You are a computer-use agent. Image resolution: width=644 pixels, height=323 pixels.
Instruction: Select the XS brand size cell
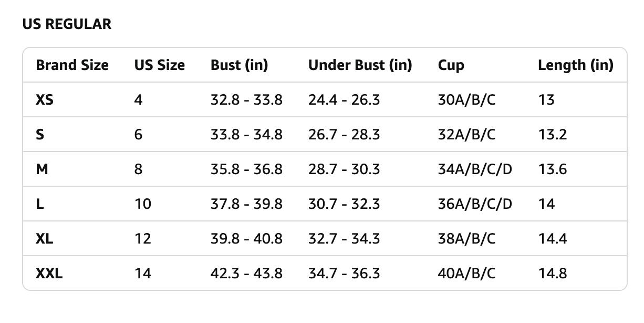[x=45, y=99]
